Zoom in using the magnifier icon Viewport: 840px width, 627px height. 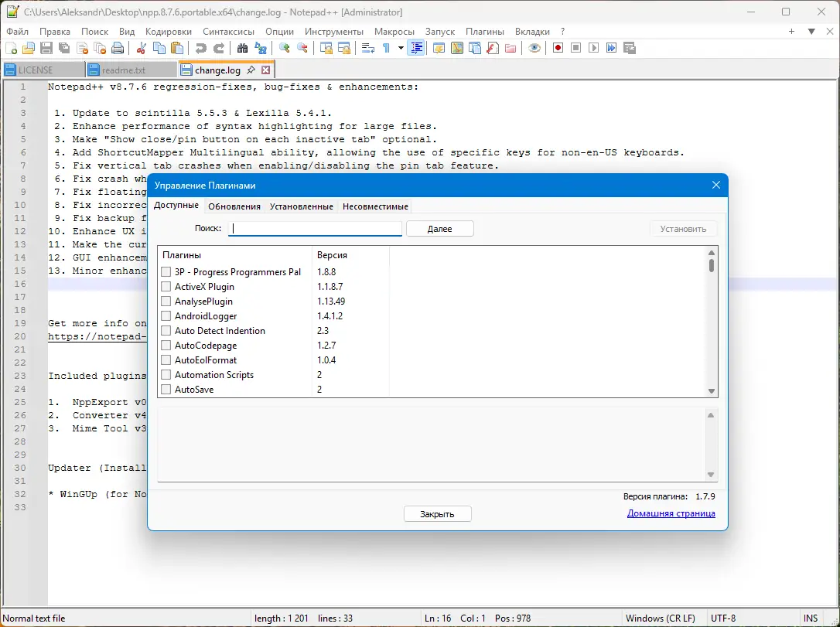click(x=285, y=47)
